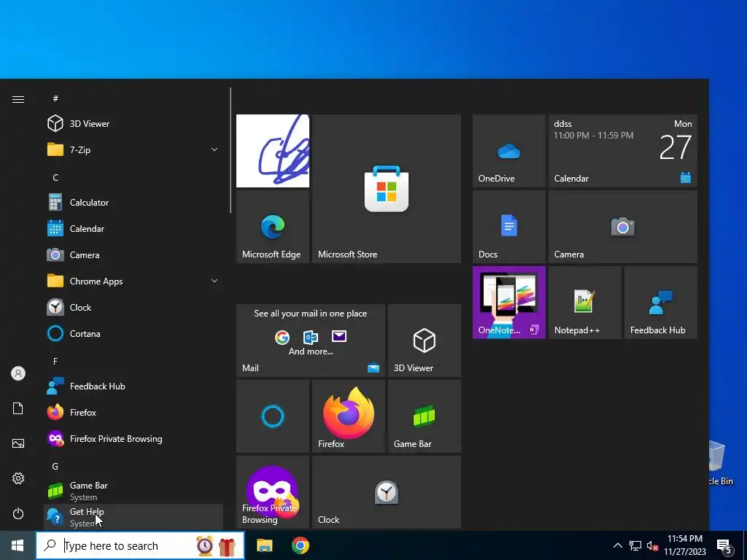Image resolution: width=747 pixels, height=560 pixels.
Task: Open the OneDrive tile
Action: (x=508, y=151)
